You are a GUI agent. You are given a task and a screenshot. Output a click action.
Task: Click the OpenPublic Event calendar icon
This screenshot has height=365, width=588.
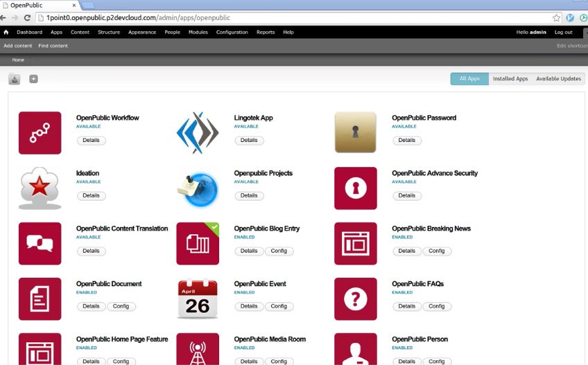click(198, 299)
